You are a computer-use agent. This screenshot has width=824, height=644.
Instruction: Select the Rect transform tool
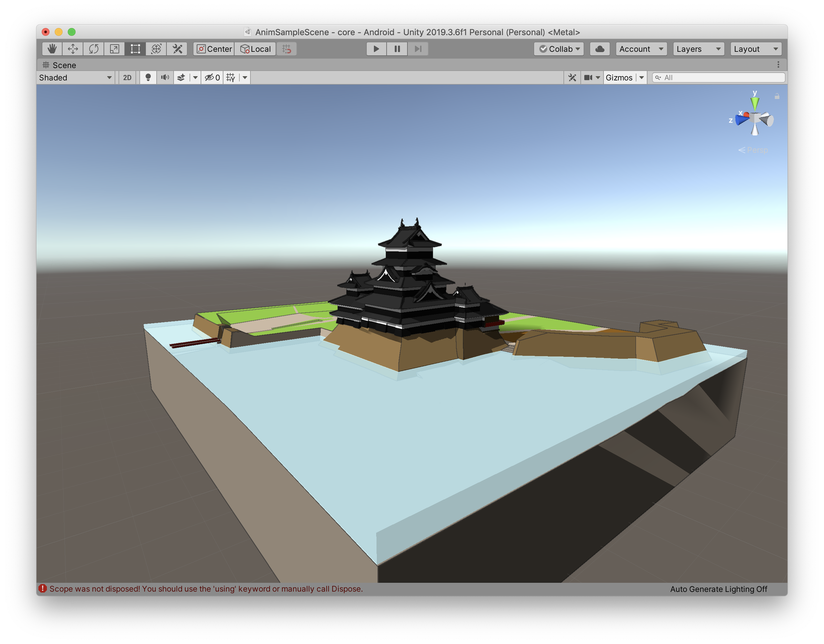pyautogui.click(x=135, y=49)
